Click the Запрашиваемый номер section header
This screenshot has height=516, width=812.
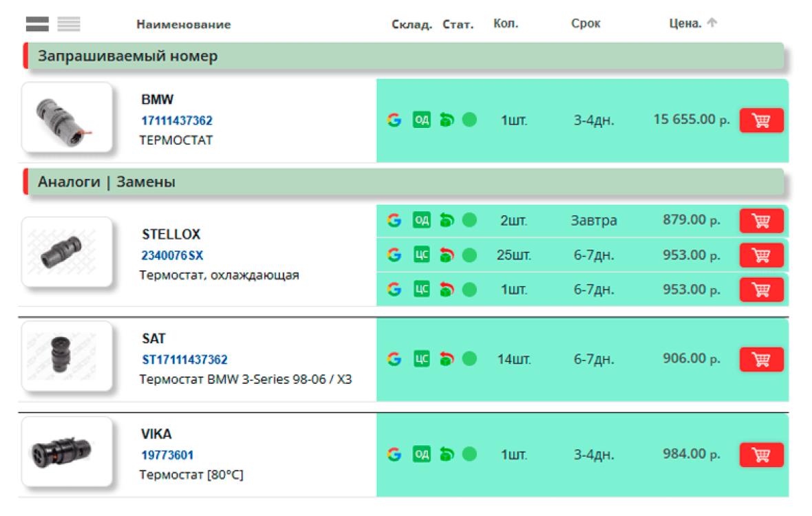click(403, 56)
